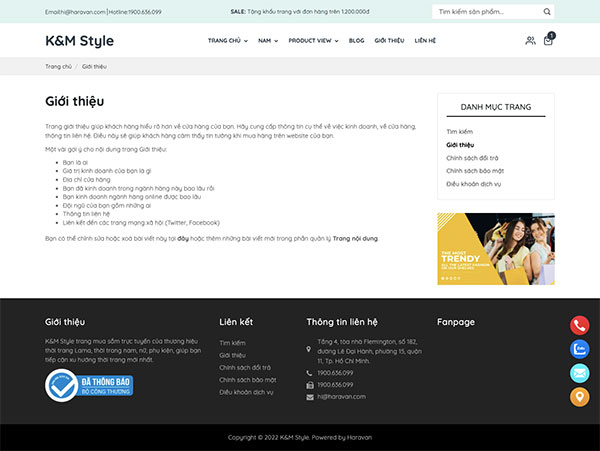Open Chính sách bảo mật in sidebar
The width and height of the screenshot is (600, 451).
[475, 171]
